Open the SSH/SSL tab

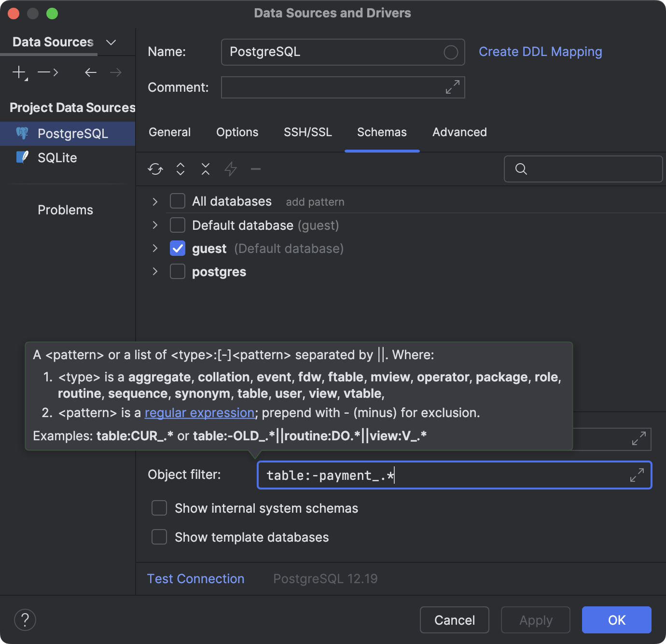click(307, 132)
